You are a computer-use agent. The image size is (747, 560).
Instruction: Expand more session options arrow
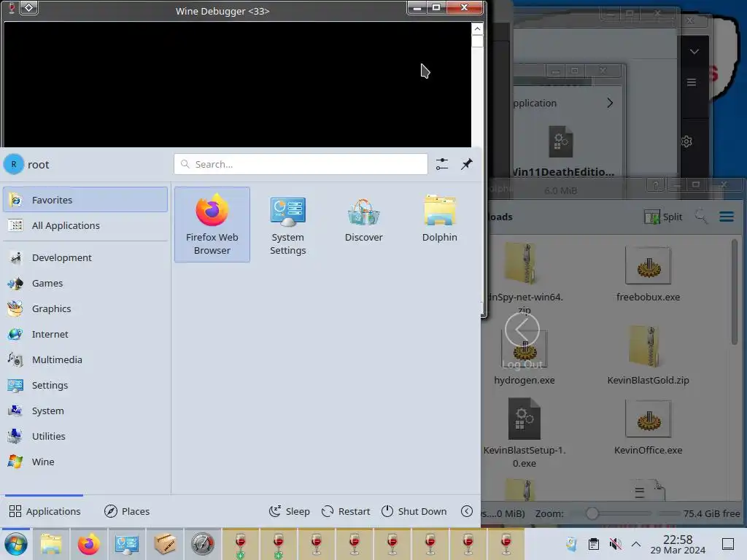click(467, 511)
